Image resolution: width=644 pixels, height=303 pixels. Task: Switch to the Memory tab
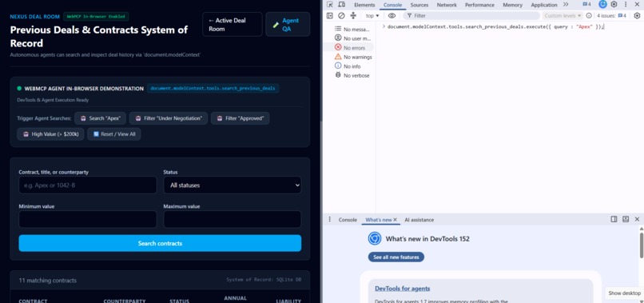tap(513, 5)
